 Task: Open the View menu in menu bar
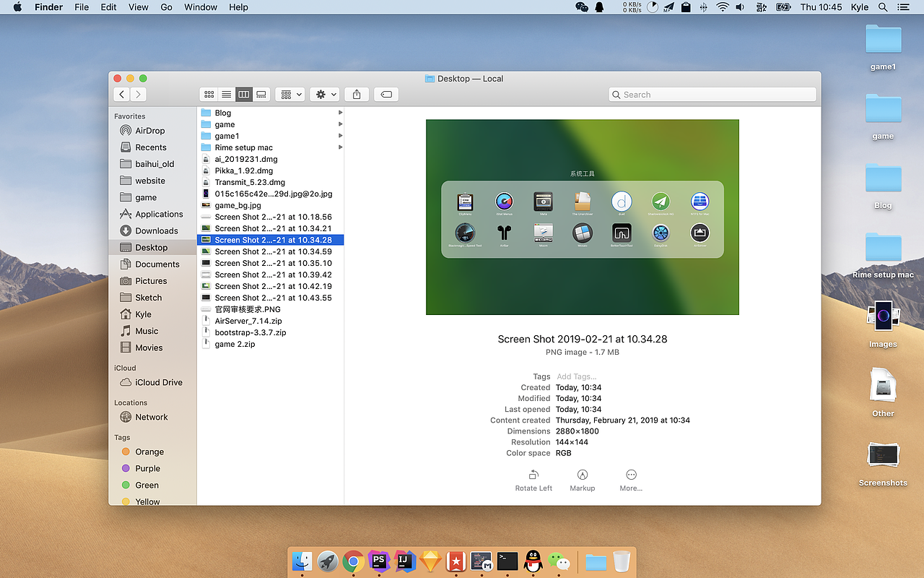(139, 7)
